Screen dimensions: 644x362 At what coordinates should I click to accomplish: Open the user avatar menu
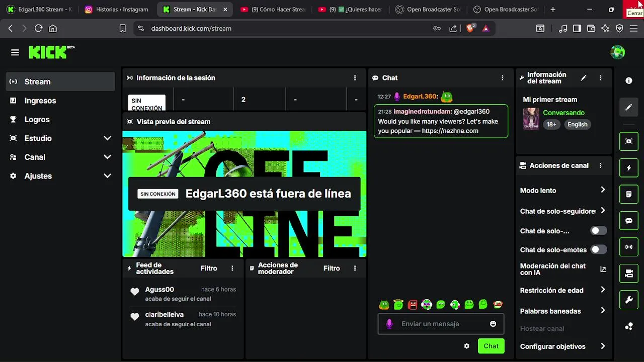point(617,52)
